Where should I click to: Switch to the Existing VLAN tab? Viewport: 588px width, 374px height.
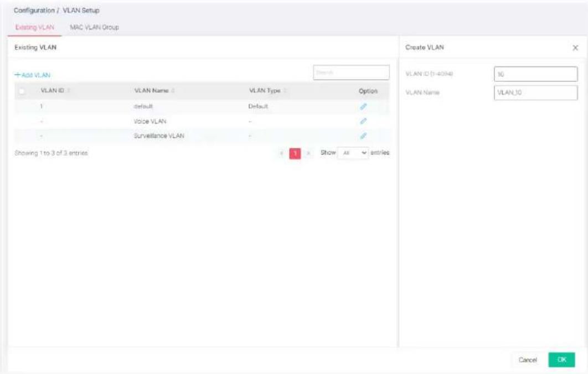(x=34, y=27)
